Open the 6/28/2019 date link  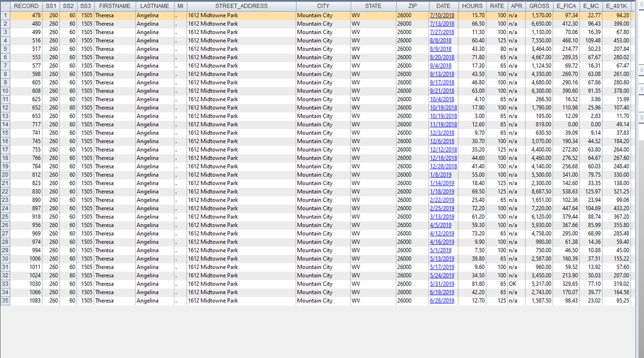click(x=442, y=301)
